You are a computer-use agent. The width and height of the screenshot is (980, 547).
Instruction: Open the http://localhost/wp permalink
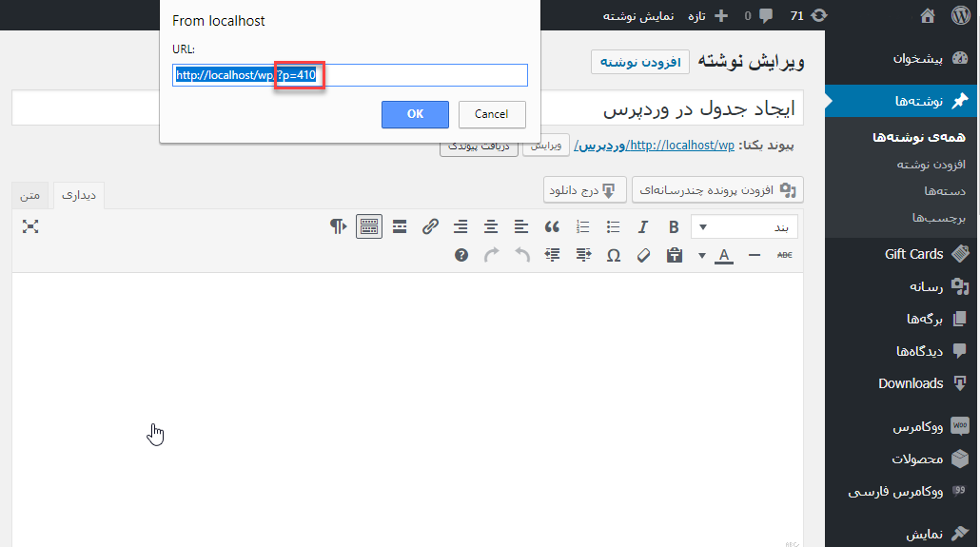(x=655, y=146)
